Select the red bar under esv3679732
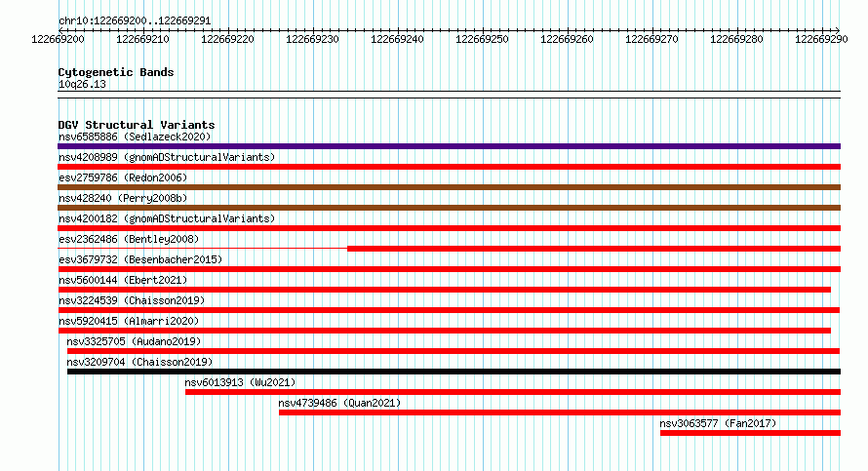 click(449, 269)
